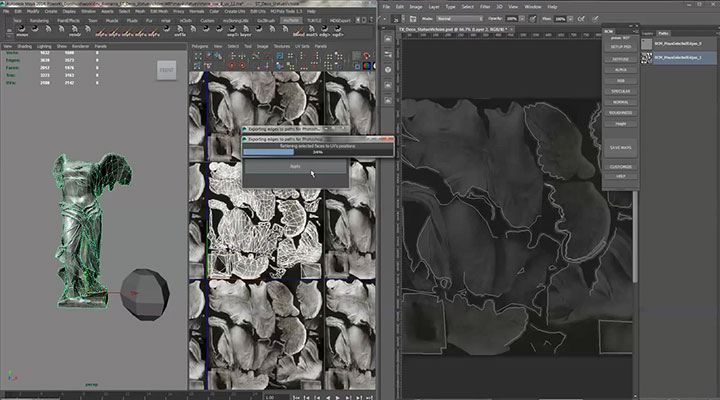Switch to the GoZBrush shelf tab
720x400 pixels.
coord(265,21)
